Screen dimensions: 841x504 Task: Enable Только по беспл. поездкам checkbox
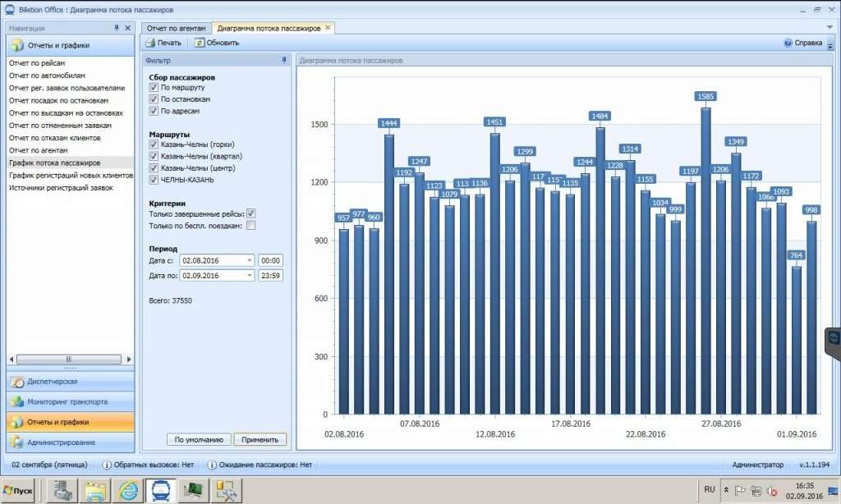(x=250, y=226)
